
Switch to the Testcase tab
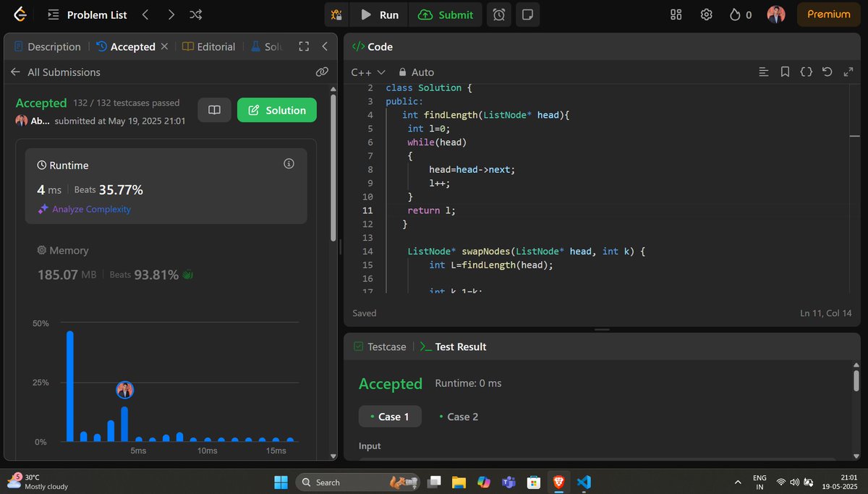click(x=380, y=346)
